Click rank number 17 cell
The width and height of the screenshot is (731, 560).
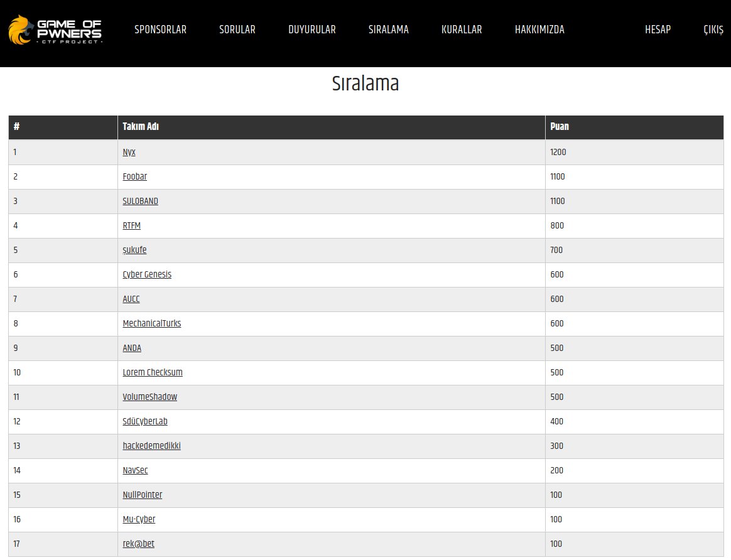tap(63, 544)
